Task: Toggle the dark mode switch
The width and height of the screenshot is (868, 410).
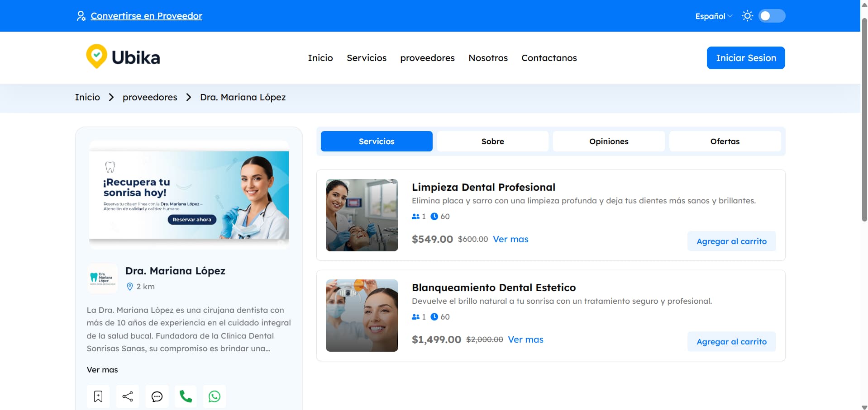Action: coord(772,16)
